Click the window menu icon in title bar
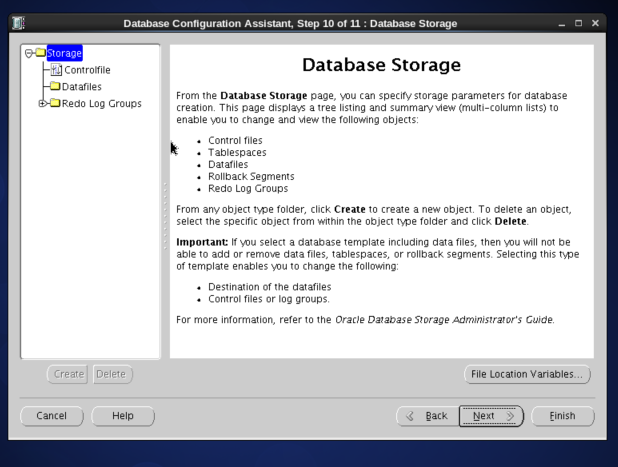Viewport: 618px width, 467px height. [x=18, y=23]
